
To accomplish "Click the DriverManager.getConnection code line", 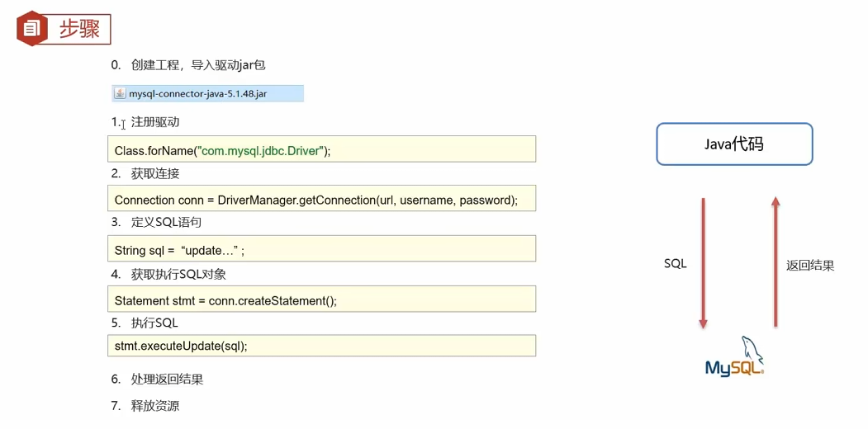I will (321, 198).
